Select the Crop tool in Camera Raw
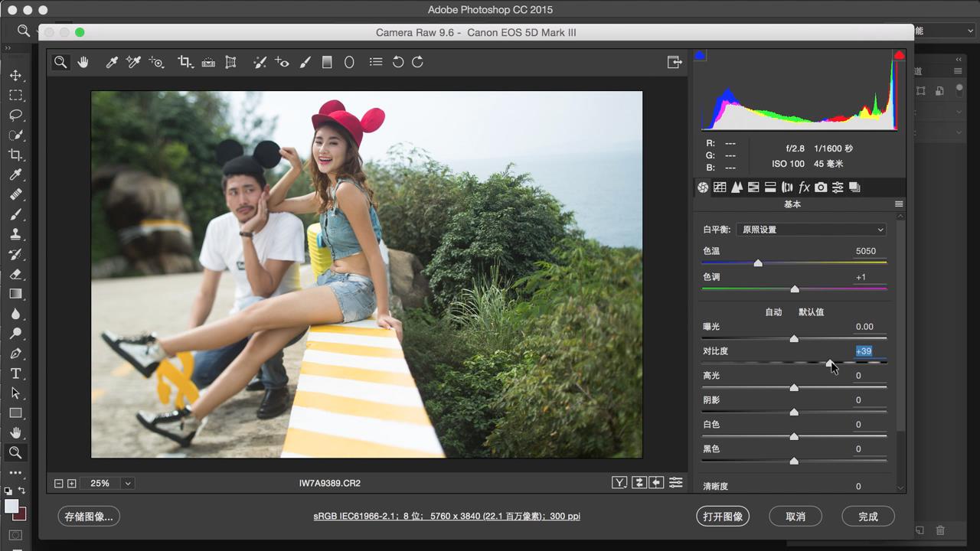Viewport: 980px width, 551px height. pos(185,63)
